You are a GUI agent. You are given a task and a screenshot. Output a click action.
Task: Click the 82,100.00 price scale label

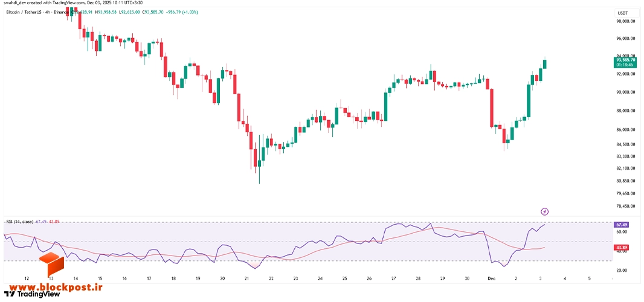pos(626,168)
